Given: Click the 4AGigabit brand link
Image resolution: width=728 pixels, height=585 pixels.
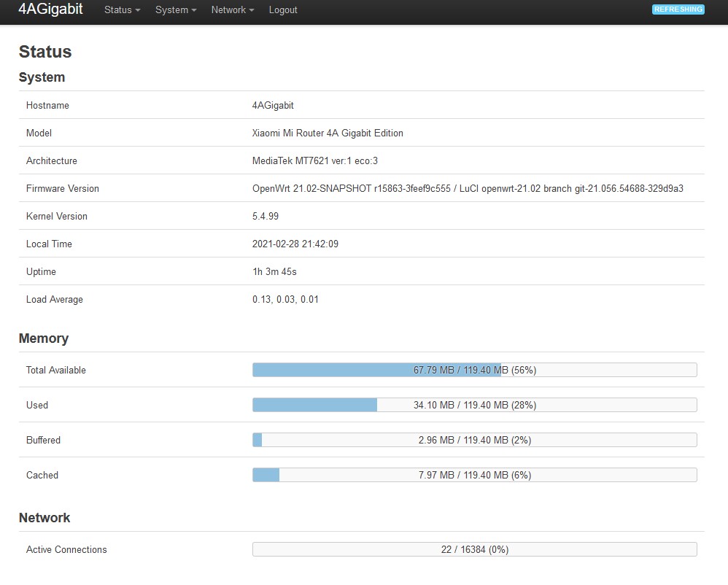Looking at the screenshot, I should 49,10.
